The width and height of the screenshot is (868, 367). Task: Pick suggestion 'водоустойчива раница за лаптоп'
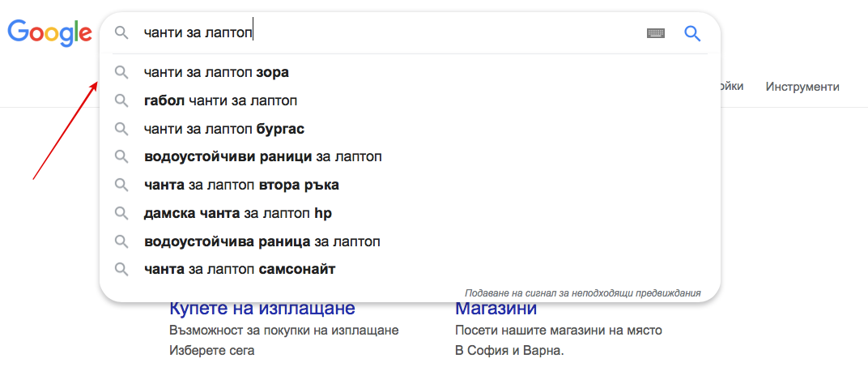coord(411,241)
